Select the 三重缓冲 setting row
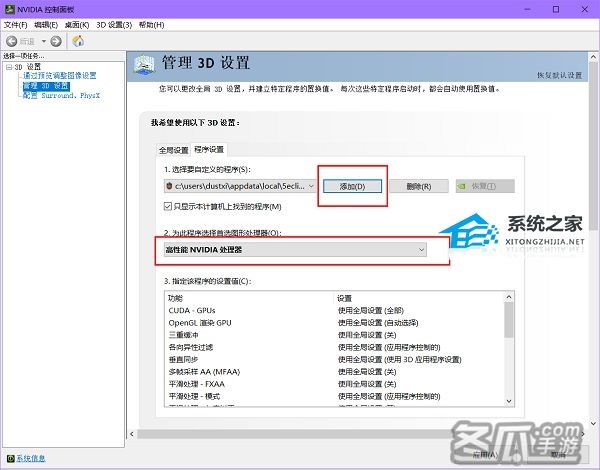Screen dimensions: 600x470 [x=336, y=335]
